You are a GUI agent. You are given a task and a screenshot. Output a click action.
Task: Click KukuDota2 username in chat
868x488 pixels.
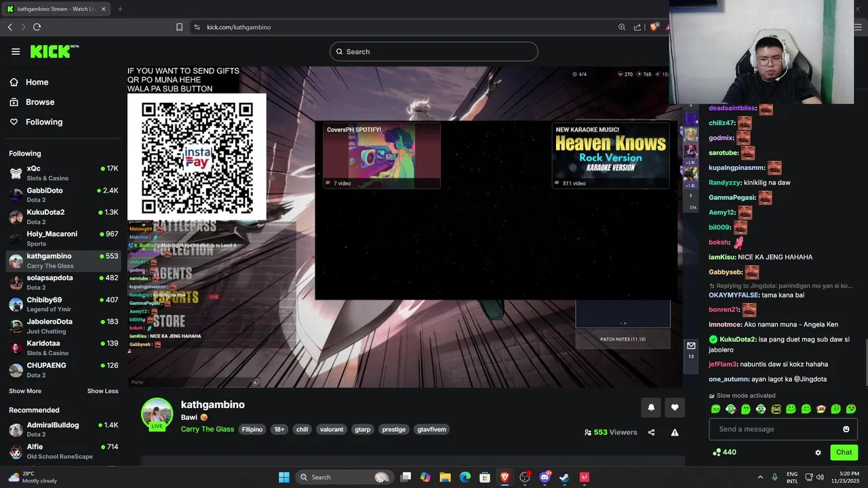tap(738, 339)
